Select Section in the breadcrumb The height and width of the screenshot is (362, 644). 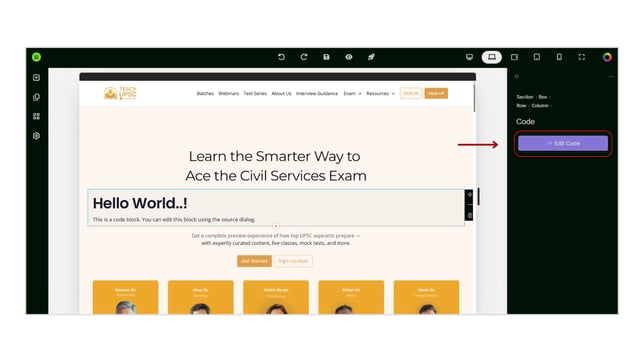(525, 97)
